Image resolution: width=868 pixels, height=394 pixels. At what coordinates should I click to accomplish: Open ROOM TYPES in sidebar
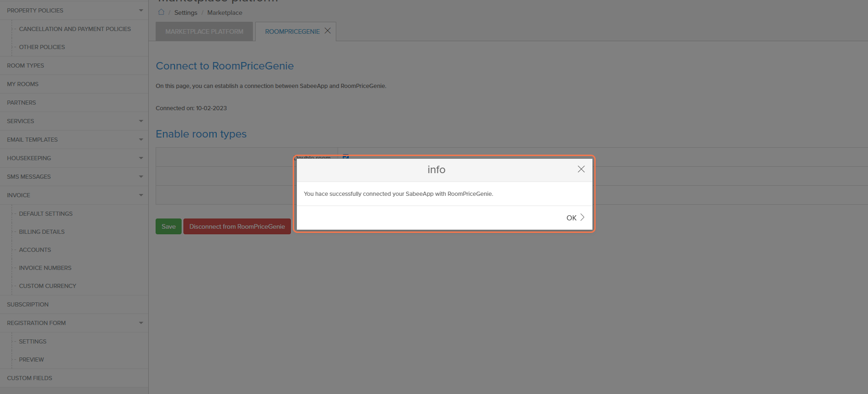point(25,65)
